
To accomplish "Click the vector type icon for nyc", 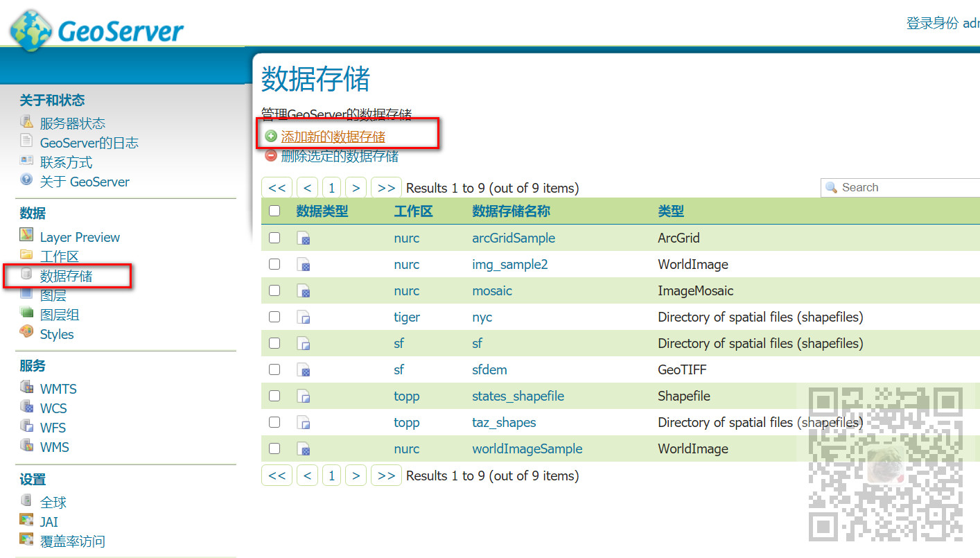I will coord(303,317).
